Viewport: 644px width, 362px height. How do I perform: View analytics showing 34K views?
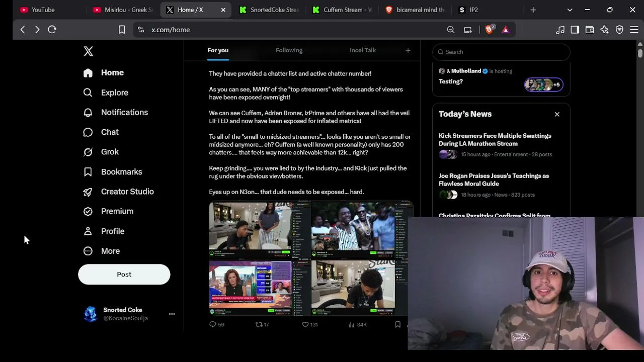click(358, 325)
